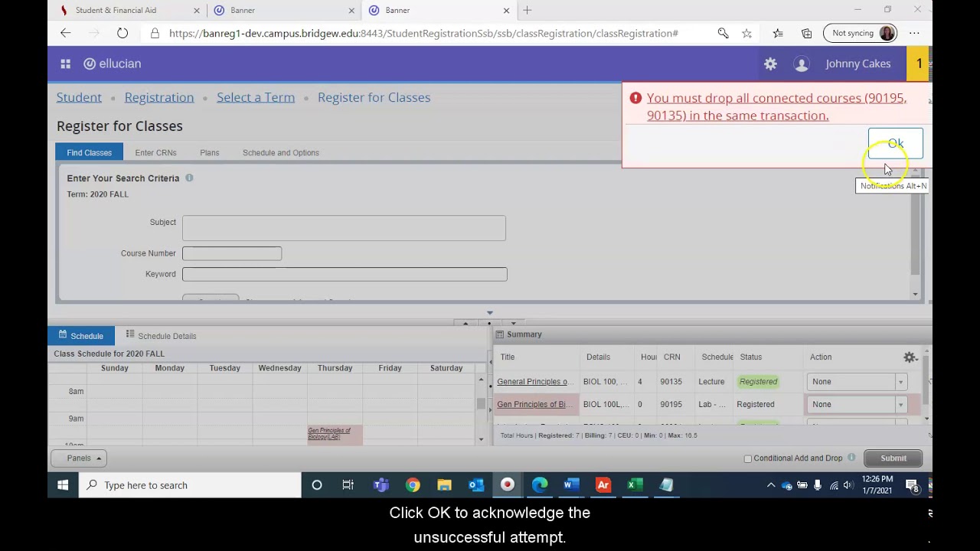Click Ok to dismiss the error notification
The width and height of the screenshot is (980, 551).
tap(896, 144)
